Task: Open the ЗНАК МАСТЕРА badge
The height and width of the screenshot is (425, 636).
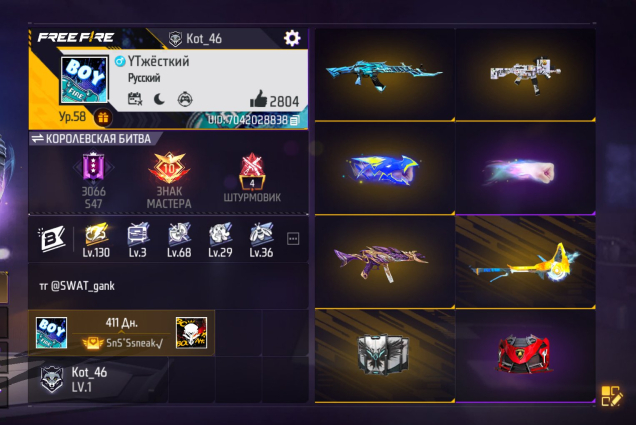Action: click(169, 180)
